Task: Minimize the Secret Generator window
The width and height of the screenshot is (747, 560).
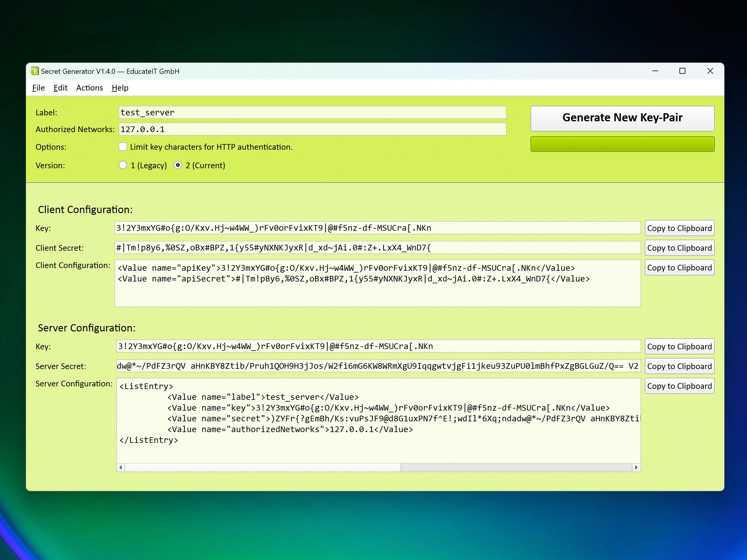Action: coord(655,71)
